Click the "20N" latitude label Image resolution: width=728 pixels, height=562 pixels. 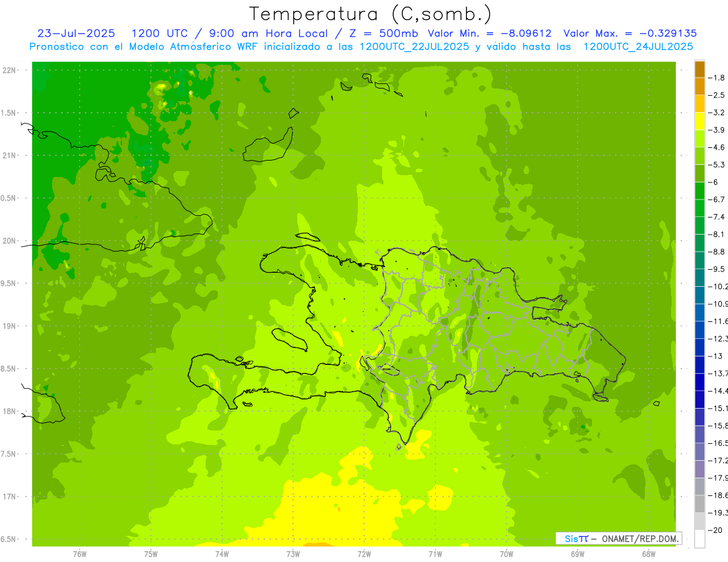(9, 241)
